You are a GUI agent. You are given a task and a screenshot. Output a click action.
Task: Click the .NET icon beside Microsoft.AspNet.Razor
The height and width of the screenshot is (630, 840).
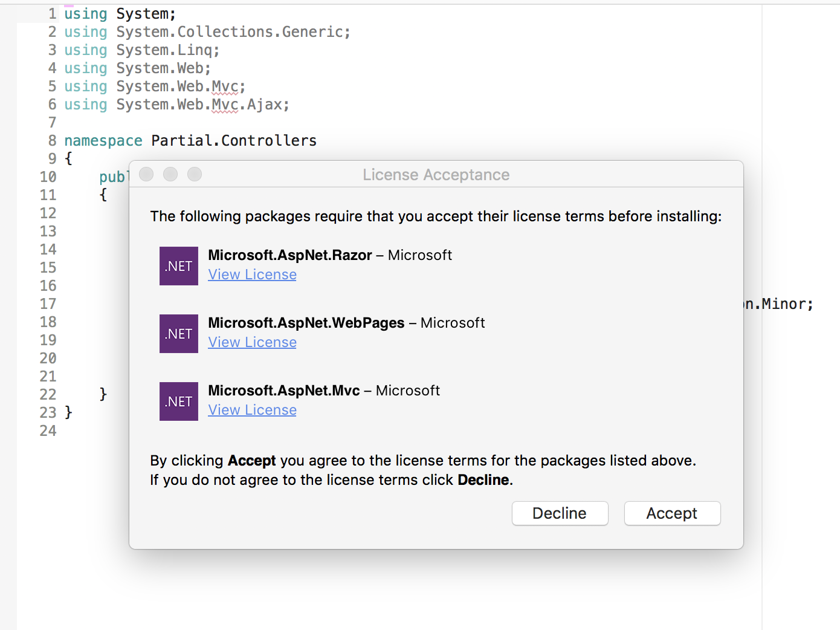[x=179, y=266]
